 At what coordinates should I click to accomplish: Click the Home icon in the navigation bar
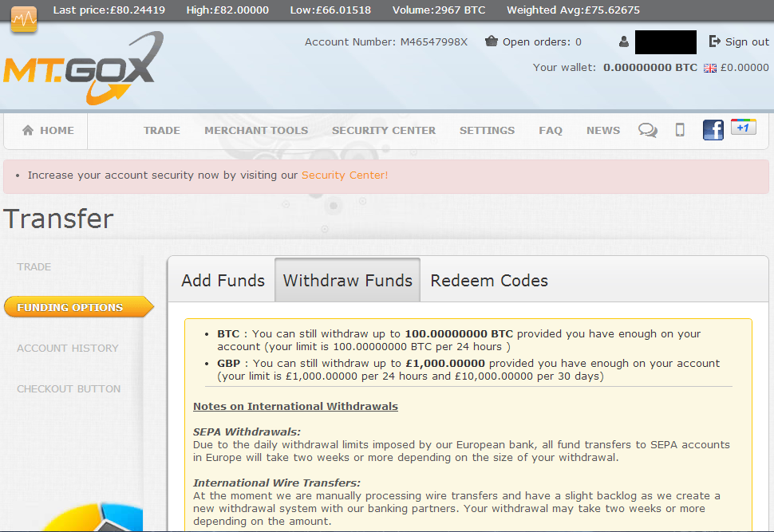[x=29, y=129]
